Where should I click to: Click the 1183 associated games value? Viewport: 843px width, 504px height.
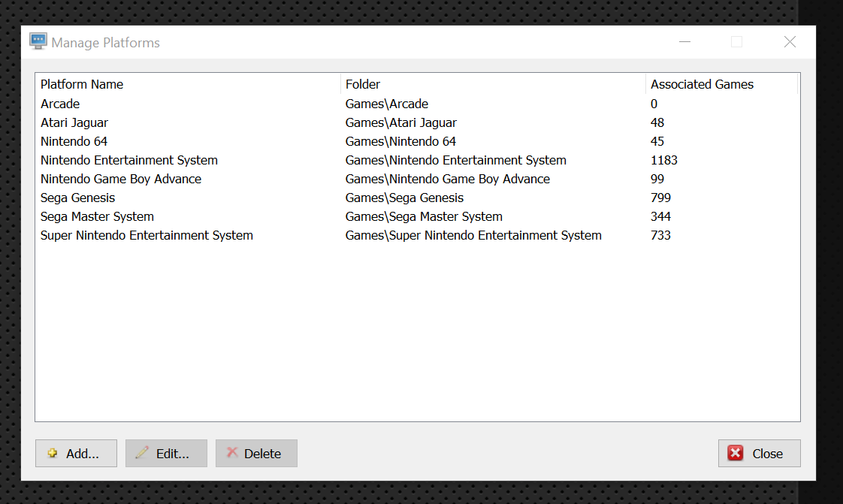point(664,160)
